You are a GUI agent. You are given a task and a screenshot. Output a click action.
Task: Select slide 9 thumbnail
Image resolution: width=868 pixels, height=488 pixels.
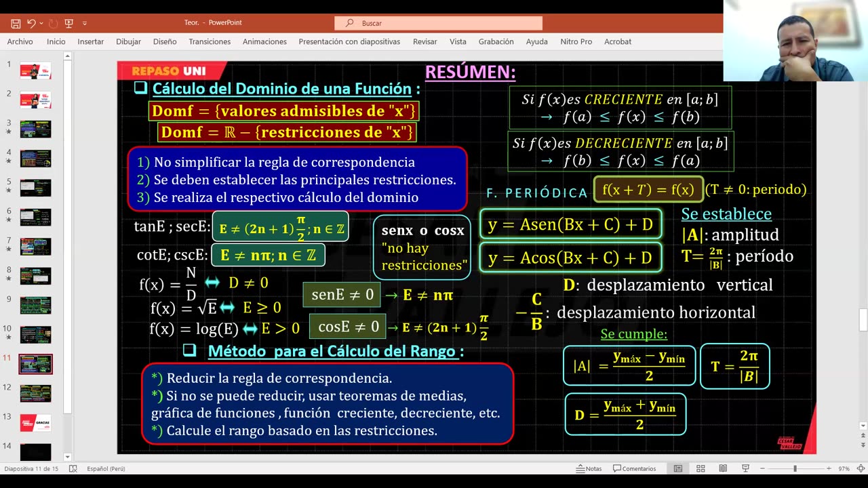[35, 305]
